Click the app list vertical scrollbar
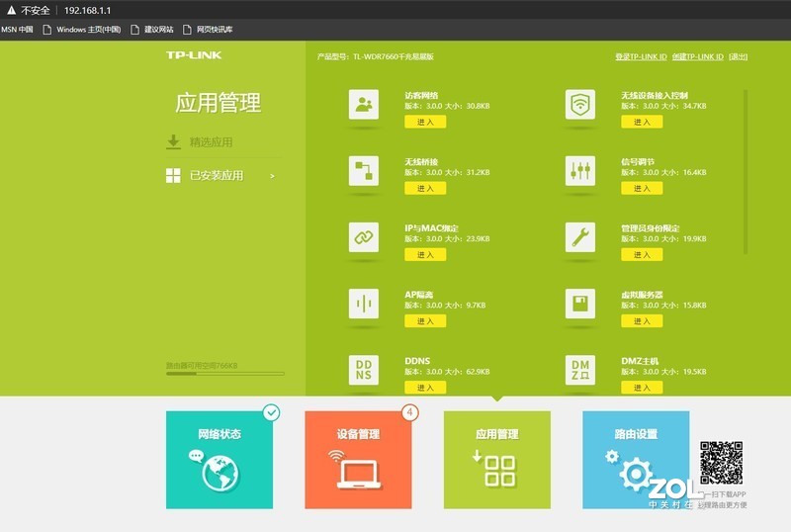791x532 pixels. 746,172
